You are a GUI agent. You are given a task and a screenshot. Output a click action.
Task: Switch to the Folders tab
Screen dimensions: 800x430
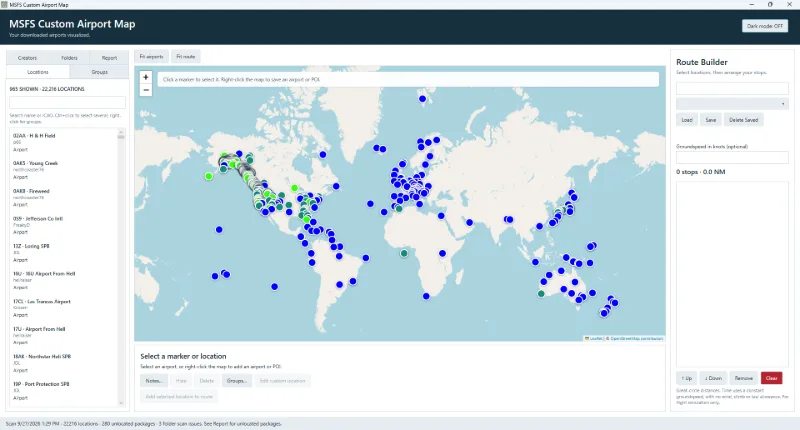point(69,58)
